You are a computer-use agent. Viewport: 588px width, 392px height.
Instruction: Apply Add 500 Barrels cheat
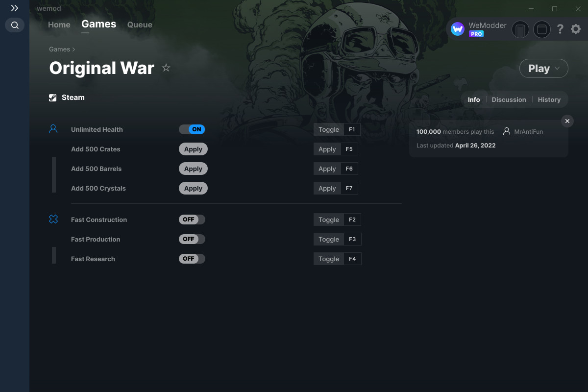(193, 169)
